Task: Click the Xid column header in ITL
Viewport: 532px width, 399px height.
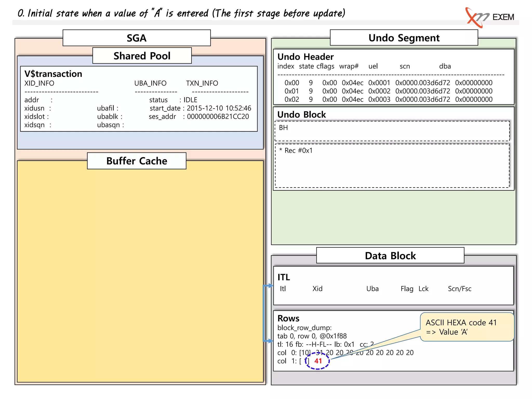Action: click(317, 289)
